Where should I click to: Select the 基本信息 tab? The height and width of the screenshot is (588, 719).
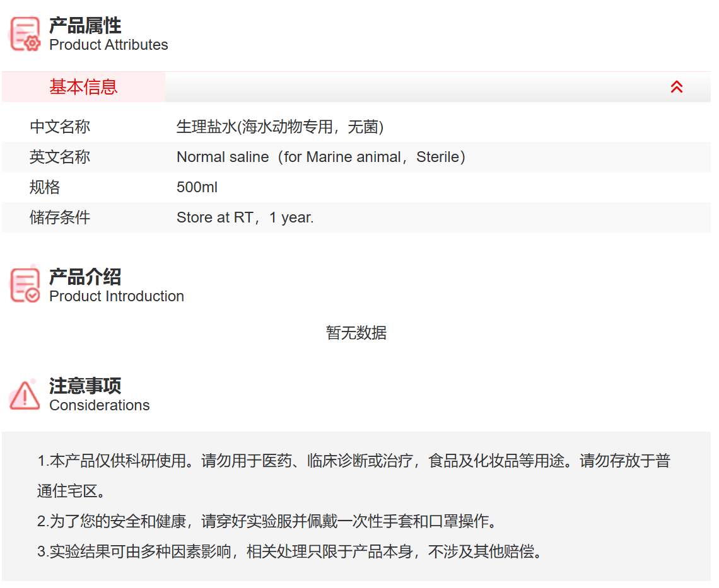point(83,87)
